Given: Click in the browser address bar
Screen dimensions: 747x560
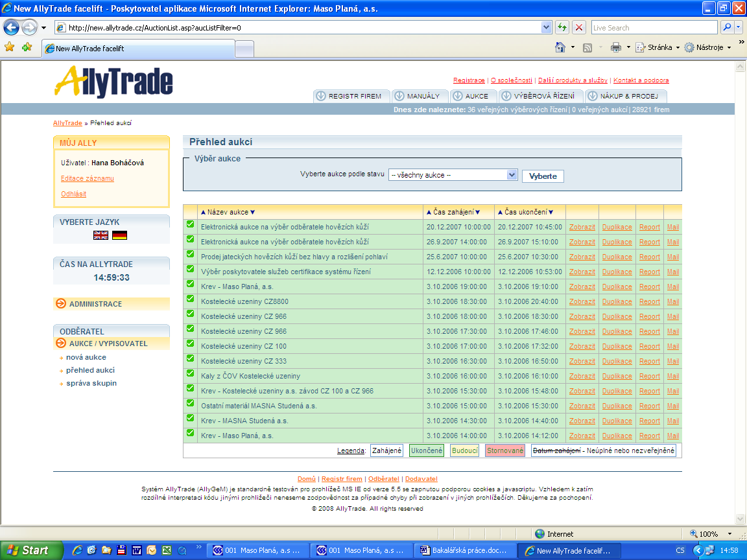Looking at the screenshot, I should click(x=303, y=28).
